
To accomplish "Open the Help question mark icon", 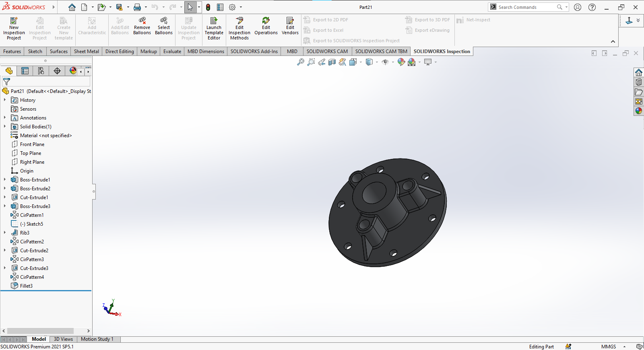I will pyautogui.click(x=592, y=7).
